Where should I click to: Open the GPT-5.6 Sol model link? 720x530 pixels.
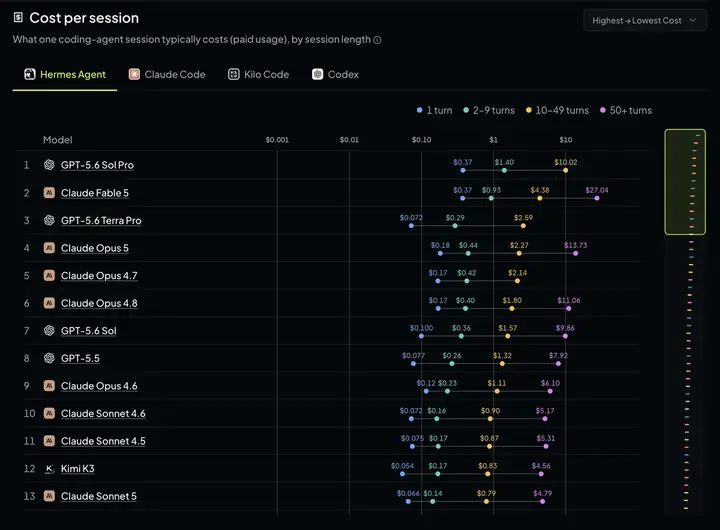click(x=89, y=331)
